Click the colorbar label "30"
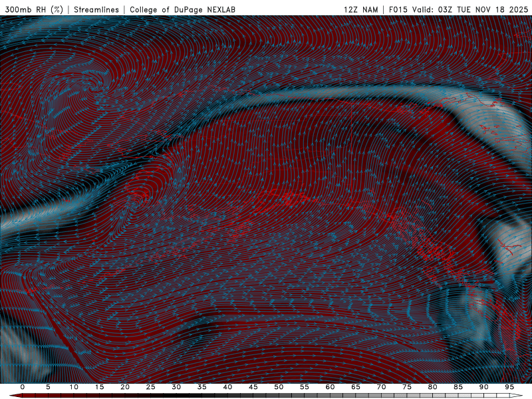Viewport: 532px width, 399px height. pos(176,387)
